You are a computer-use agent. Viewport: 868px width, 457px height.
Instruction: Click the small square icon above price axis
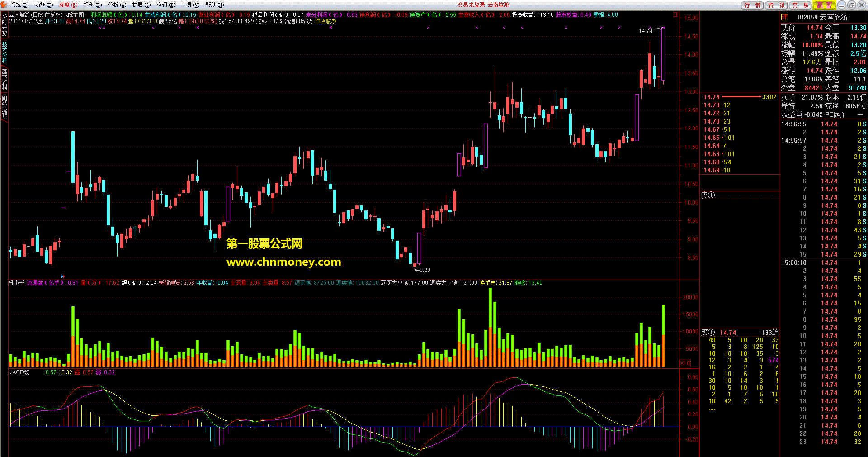tap(676, 14)
